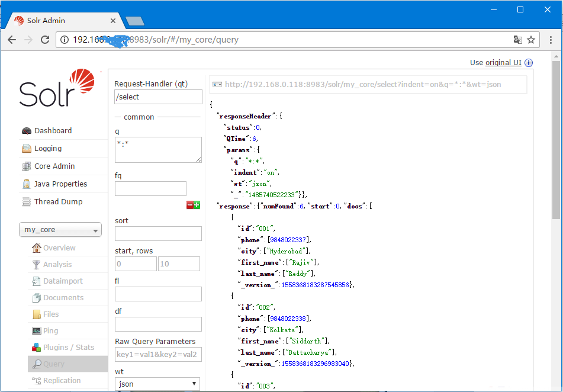Viewport: 563px width, 392px height.
Task: Click the Analysis funnel icon
Action: tap(36, 265)
